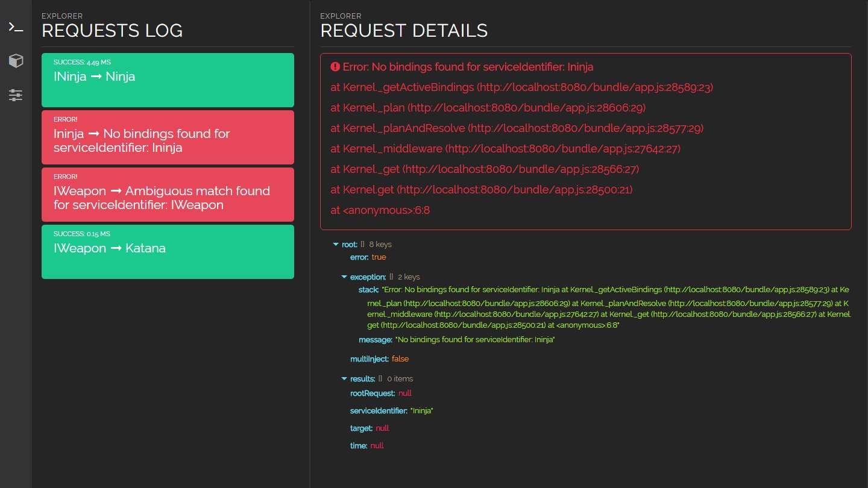Click the Kernel._plan stack trace line
Viewport: 868px width, 488px height.
pos(488,108)
